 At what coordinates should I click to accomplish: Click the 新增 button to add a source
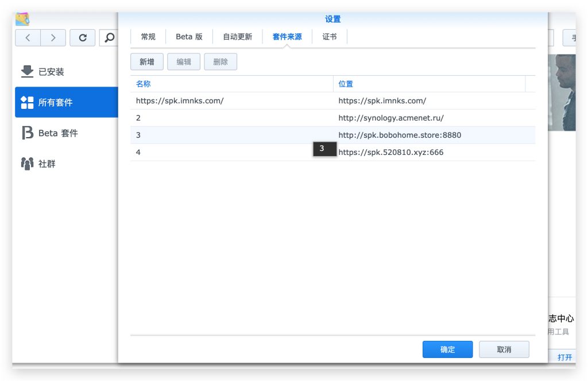point(147,62)
